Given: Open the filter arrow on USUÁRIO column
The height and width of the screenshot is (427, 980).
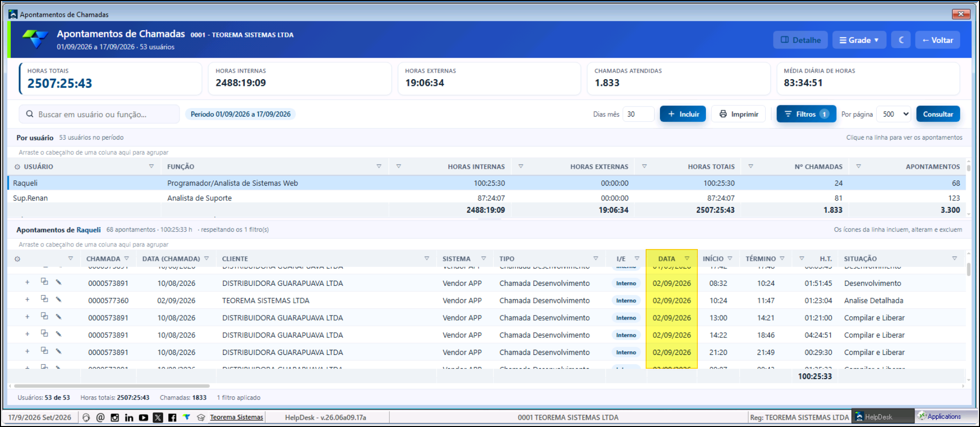Looking at the screenshot, I should pos(151,166).
